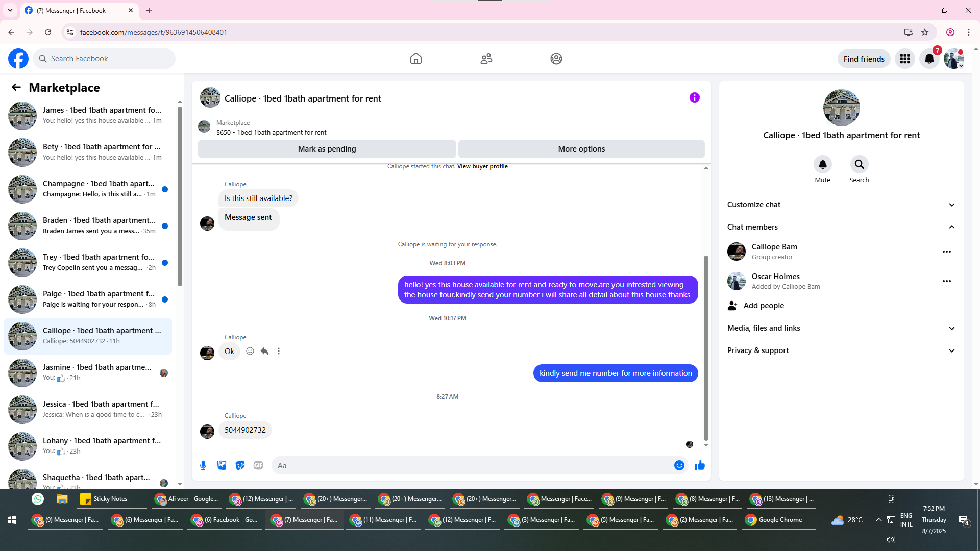Screen dimensions: 980x551
Task: Open the notifications bell
Action: pyautogui.click(x=929, y=59)
